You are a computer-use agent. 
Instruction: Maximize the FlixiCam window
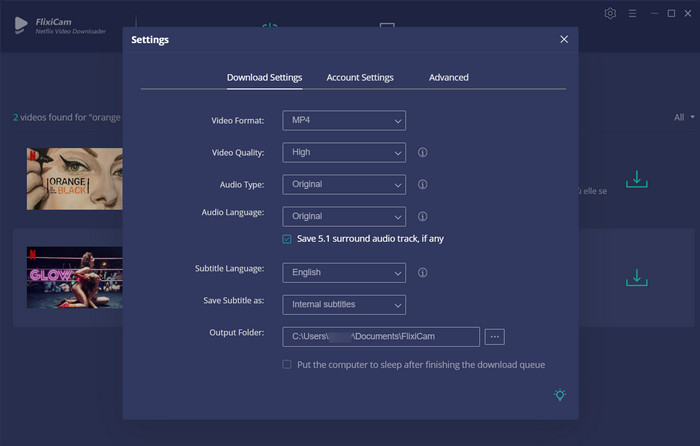[x=671, y=13]
